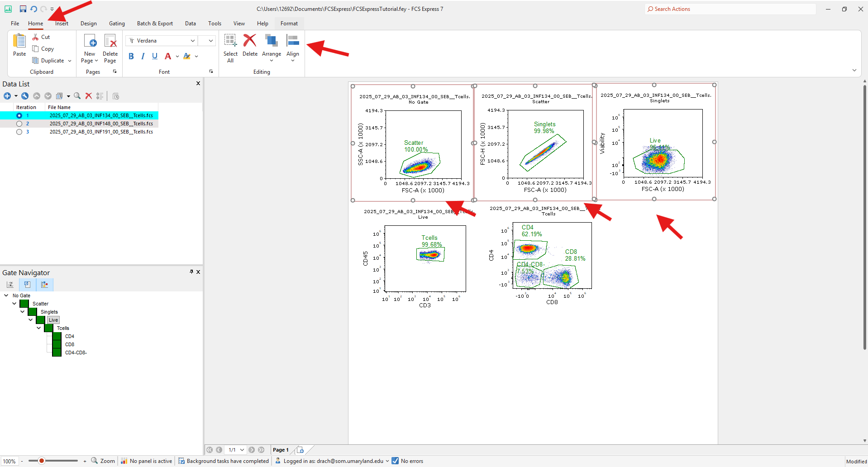868x467 pixels.
Task: Click the save icon in title bar
Action: click(x=23, y=9)
